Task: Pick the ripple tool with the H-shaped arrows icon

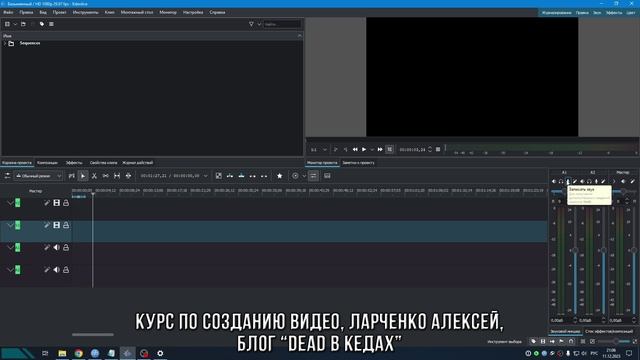Action: pyautogui.click(x=117, y=176)
